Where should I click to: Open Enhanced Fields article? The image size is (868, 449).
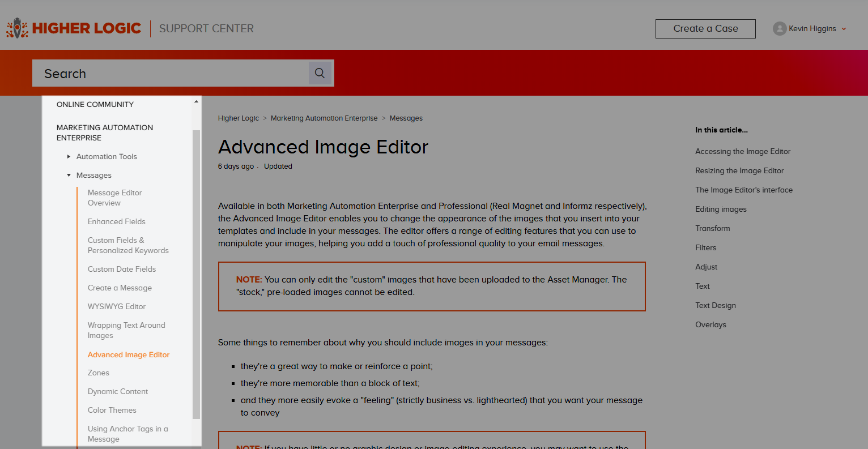117,221
